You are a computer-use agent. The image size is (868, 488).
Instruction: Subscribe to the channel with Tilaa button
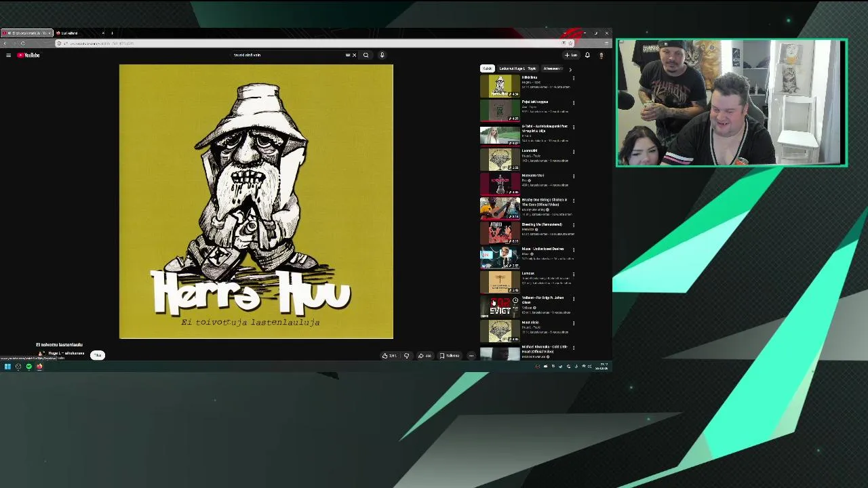(98, 355)
